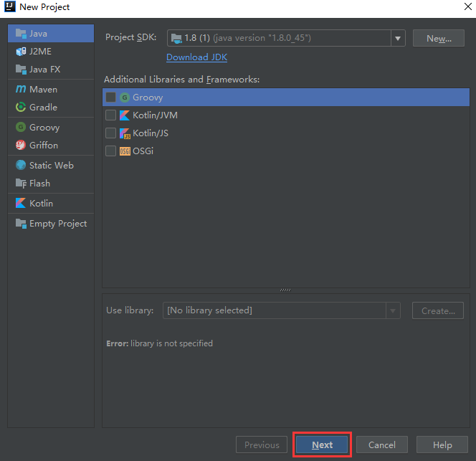This screenshot has width=476, height=461.
Task: Grab the splitter handle between panels
Action: point(285,290)
